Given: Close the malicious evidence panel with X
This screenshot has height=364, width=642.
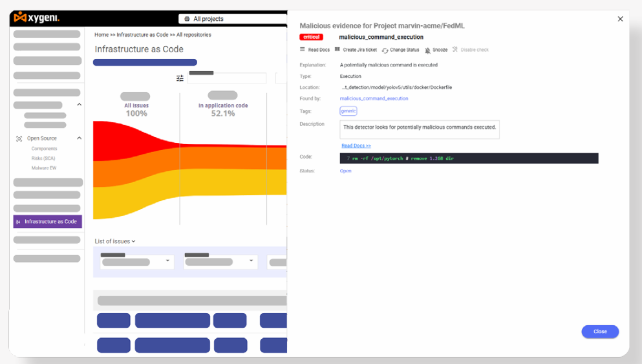Looking at the screenshot, I should pos(620,19).
